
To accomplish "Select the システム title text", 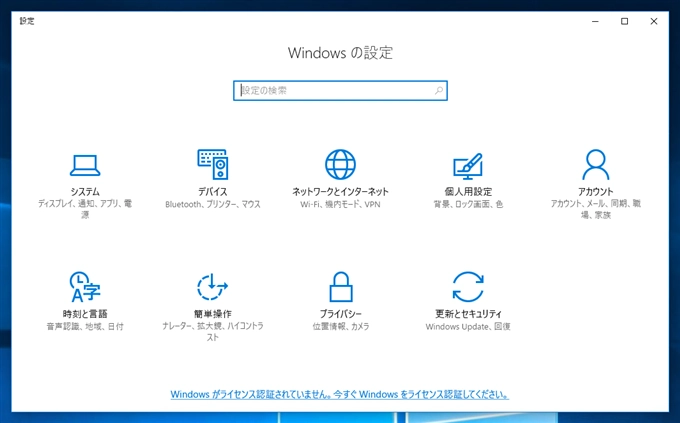I will [85, 191].
